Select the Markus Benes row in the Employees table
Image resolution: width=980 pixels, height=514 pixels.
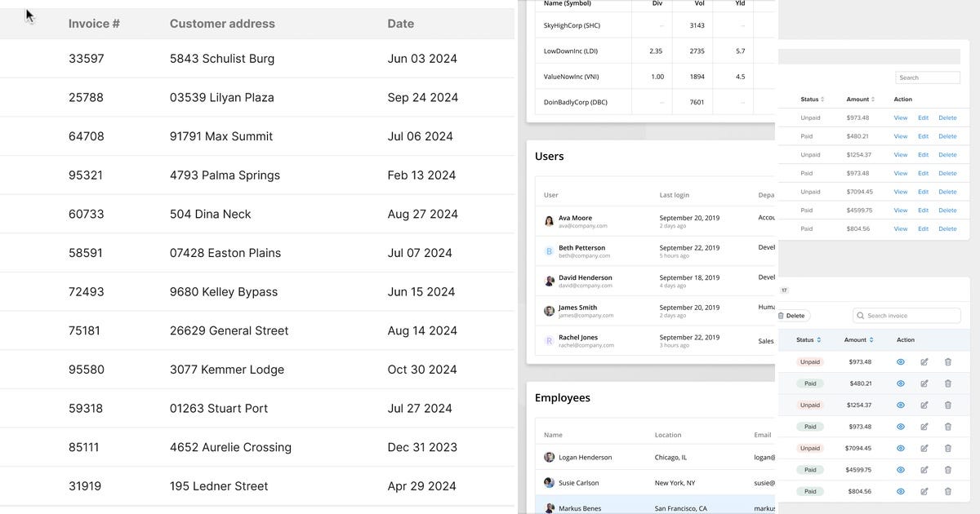(x=645, y=507)
